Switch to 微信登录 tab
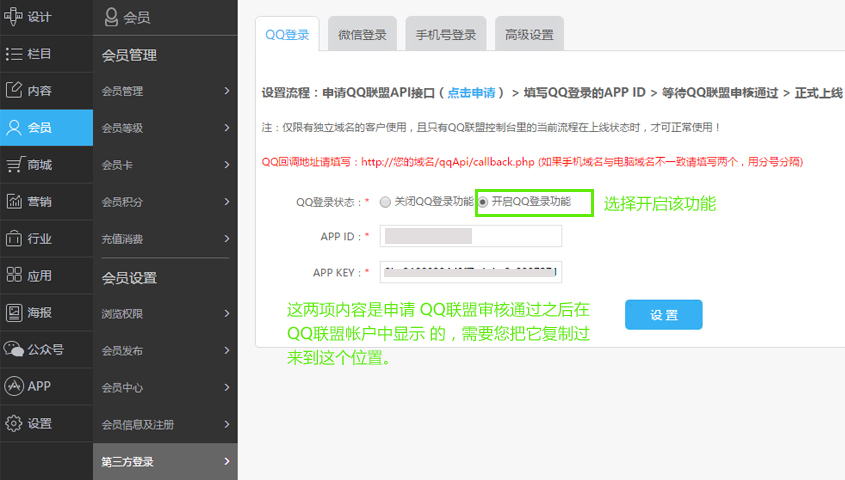The height and width of the screenshot is (480, 845). pyautogui.click(x=362, y=34)
